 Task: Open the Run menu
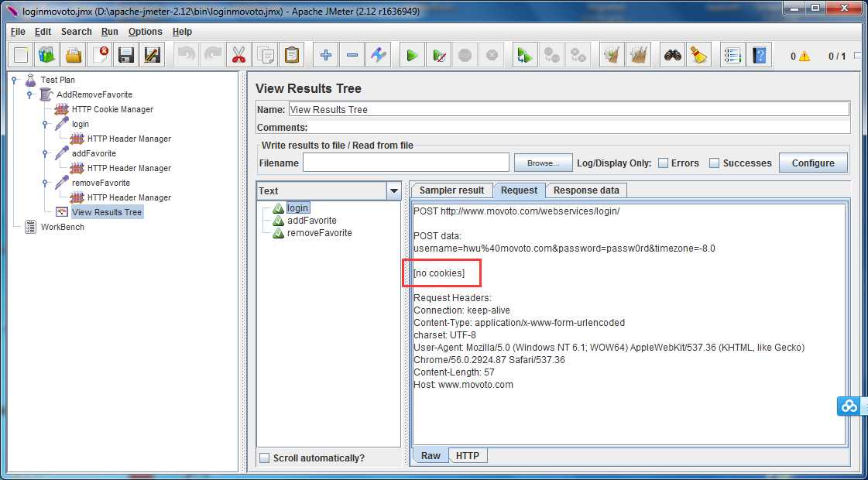tap(110, 32)
